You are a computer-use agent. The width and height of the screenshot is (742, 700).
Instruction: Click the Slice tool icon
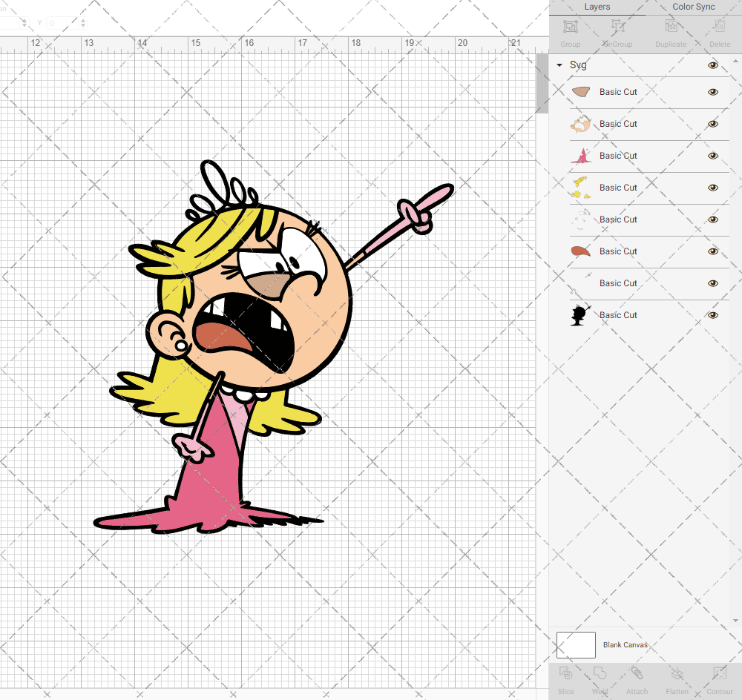pos(565,673)
